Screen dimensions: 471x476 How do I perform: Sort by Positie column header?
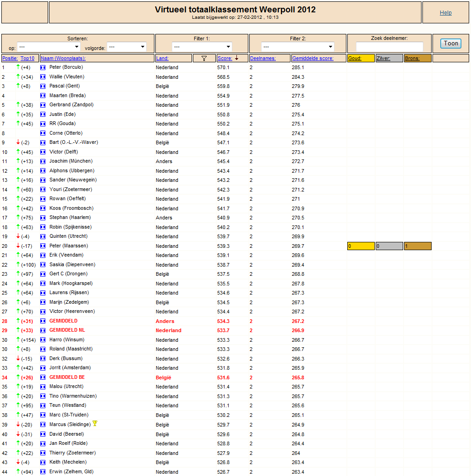(10, 58)
